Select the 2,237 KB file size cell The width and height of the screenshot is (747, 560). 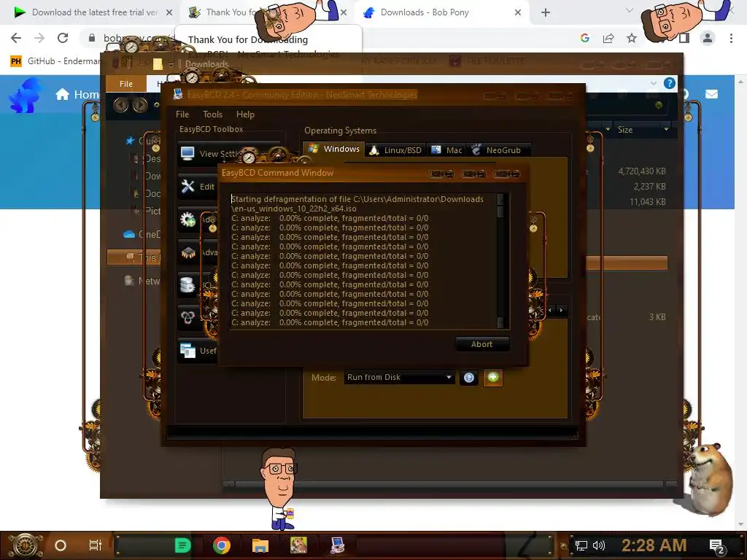tap(649, 186)
